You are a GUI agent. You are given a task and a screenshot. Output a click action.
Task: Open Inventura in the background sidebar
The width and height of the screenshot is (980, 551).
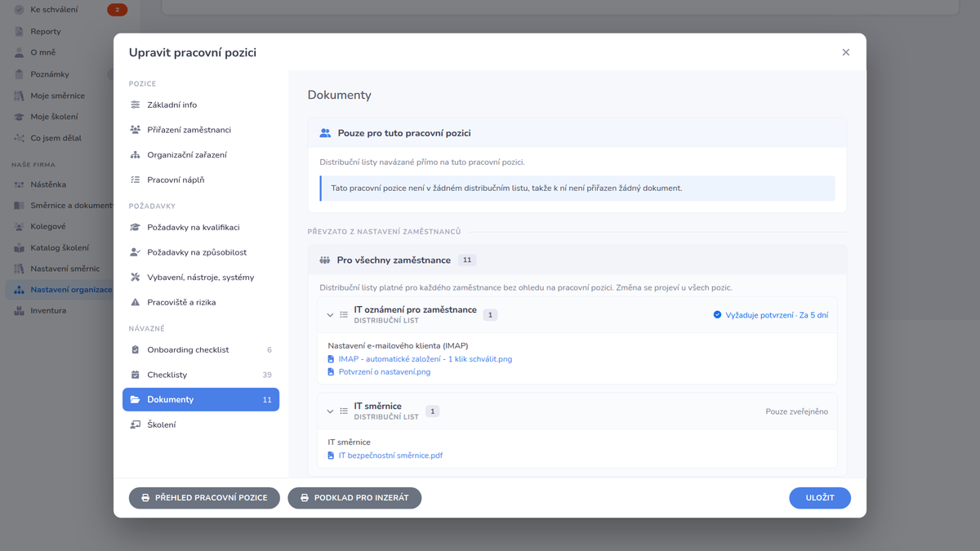(x=48, y=311)
